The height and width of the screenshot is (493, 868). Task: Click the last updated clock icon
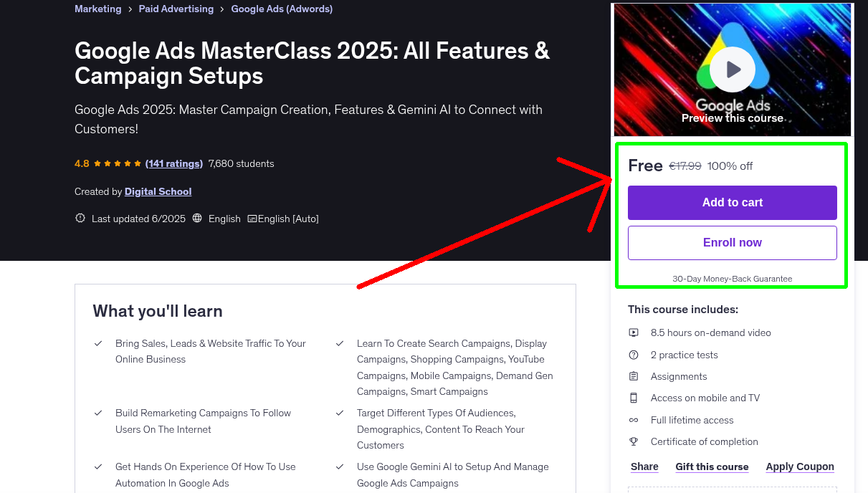tap(80, 218)
